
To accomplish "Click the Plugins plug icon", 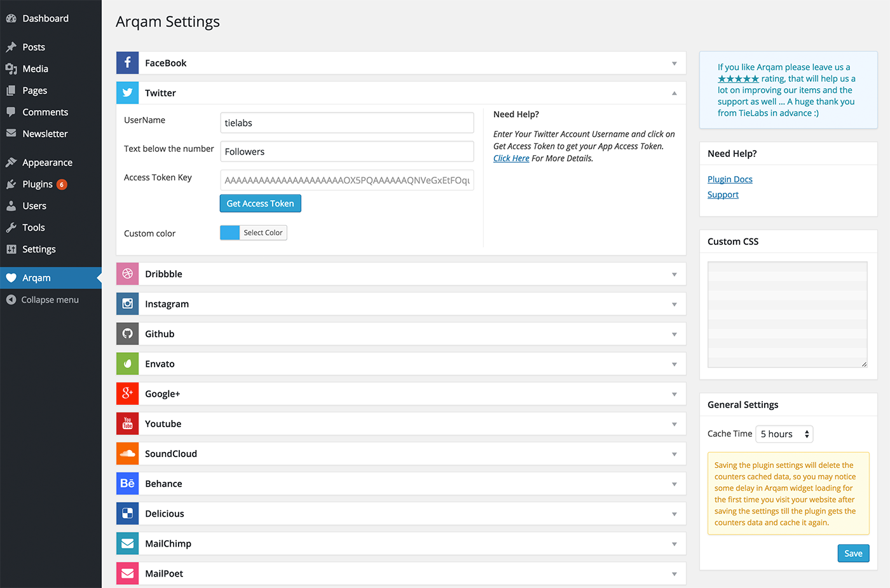I will (x=11, y=184).
